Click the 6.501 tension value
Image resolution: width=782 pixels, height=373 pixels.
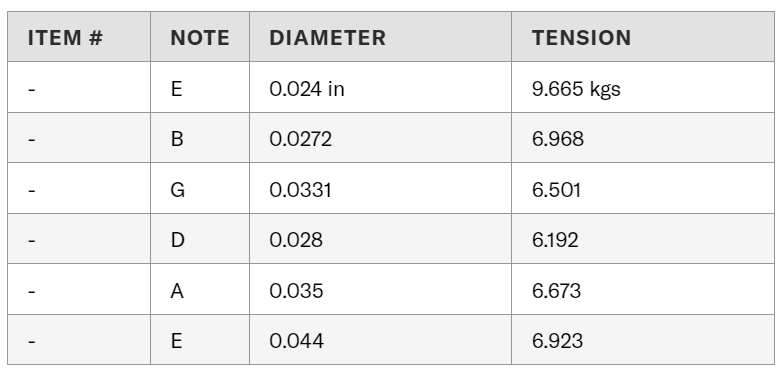pos(557,190)
